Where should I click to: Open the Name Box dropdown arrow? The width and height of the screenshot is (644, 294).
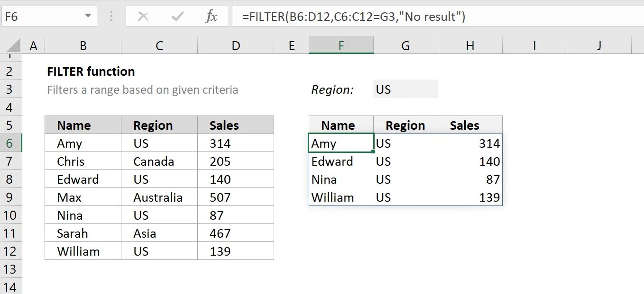88,17
